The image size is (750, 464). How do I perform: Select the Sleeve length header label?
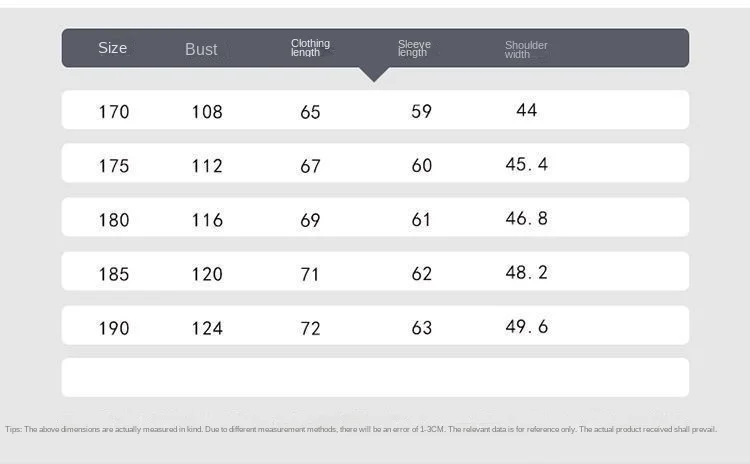[x=413, y=48]
